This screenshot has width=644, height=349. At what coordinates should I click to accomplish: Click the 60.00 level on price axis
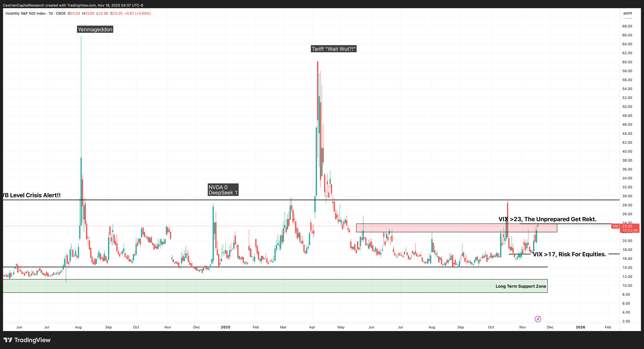(627, 62)
